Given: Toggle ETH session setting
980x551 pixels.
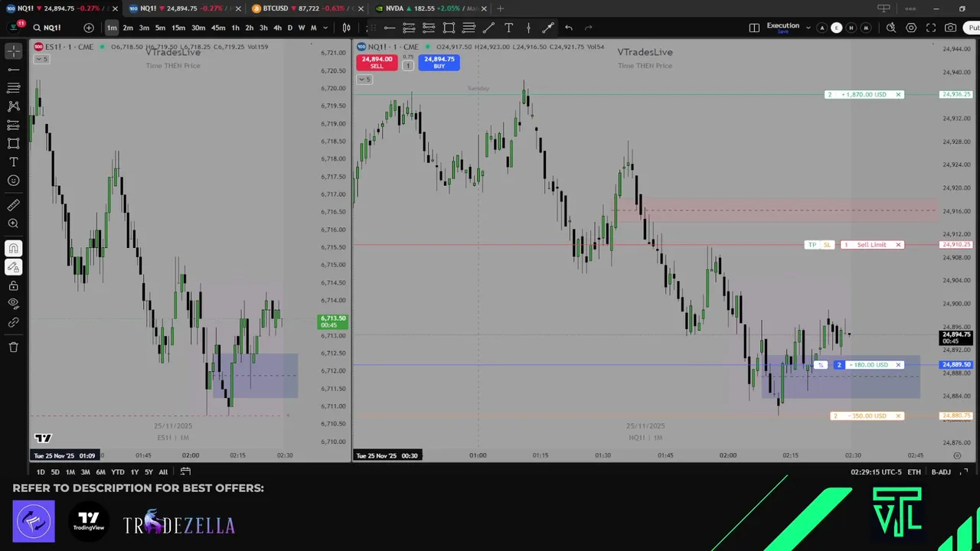Looking at the screenshot, I should tap(914, 472).
